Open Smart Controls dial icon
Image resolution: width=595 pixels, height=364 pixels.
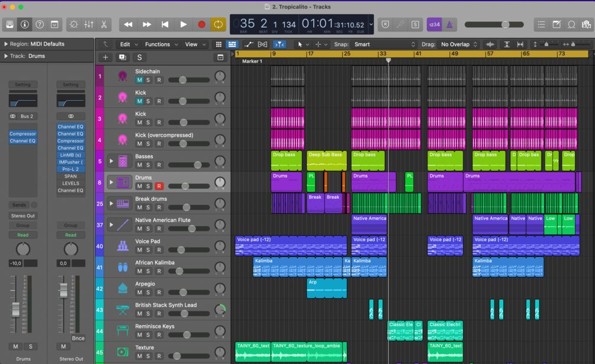[74, 25]
